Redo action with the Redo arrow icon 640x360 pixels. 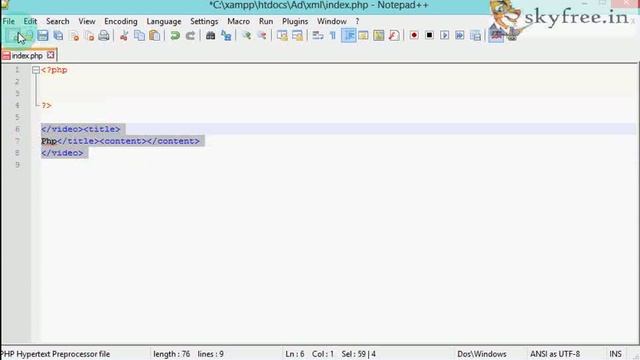[x=190, y=36]
